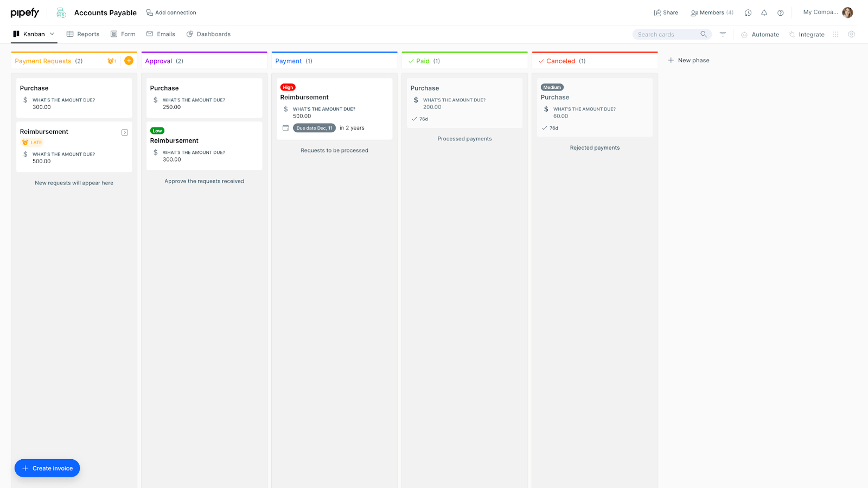Click the Add connection link
Viewport: 868px width, 488px height.
pyautogui.click(x=171, y=12)
